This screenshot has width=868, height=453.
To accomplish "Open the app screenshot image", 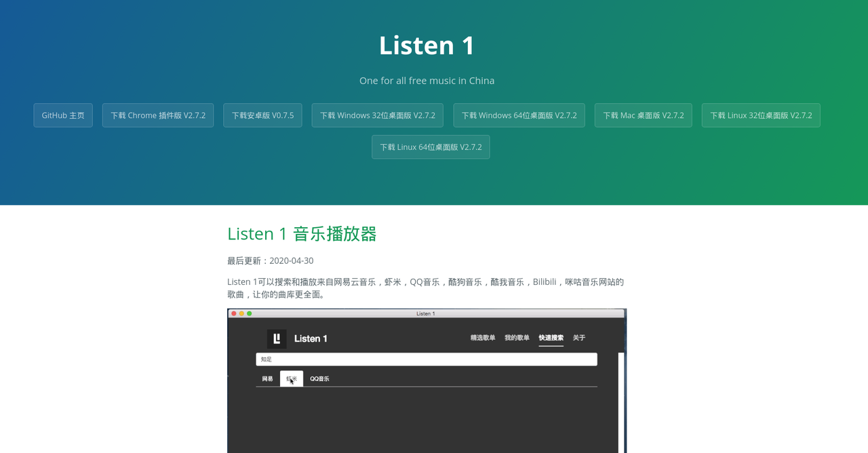I will pos(427,380).
